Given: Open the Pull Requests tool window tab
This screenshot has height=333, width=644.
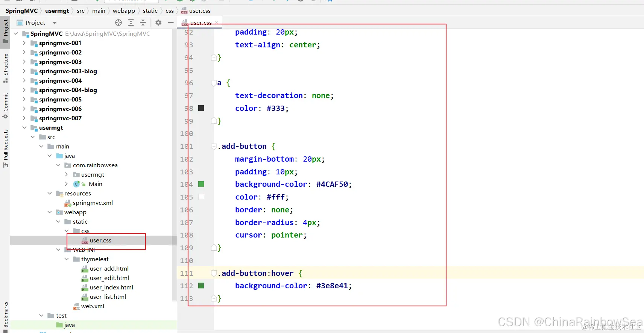Looking at the screenshot, I should [5, 148].
